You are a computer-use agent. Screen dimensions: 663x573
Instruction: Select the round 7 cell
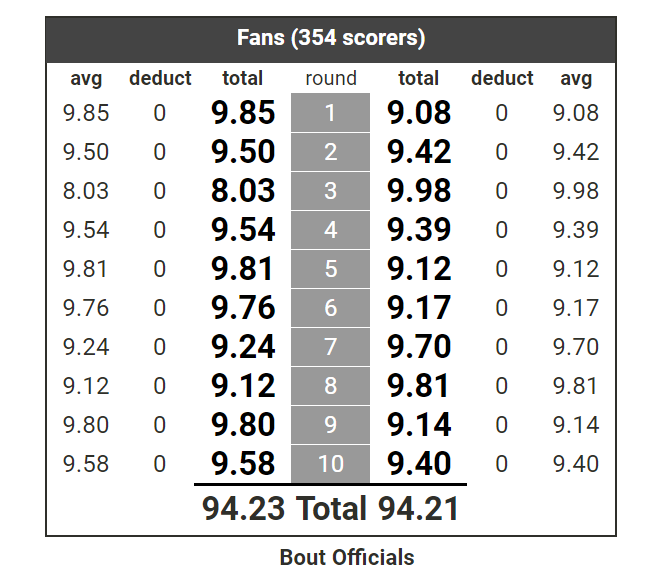[330, 347]
